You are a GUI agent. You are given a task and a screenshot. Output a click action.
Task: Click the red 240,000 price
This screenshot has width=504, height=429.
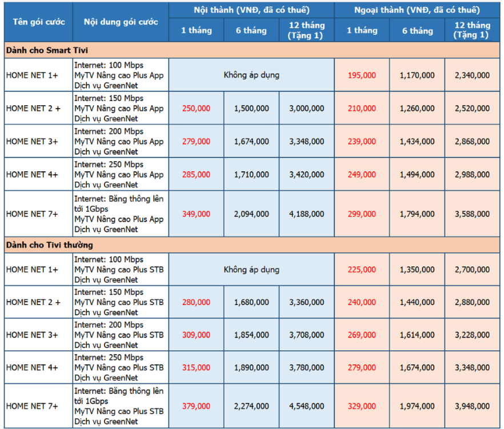362,302
